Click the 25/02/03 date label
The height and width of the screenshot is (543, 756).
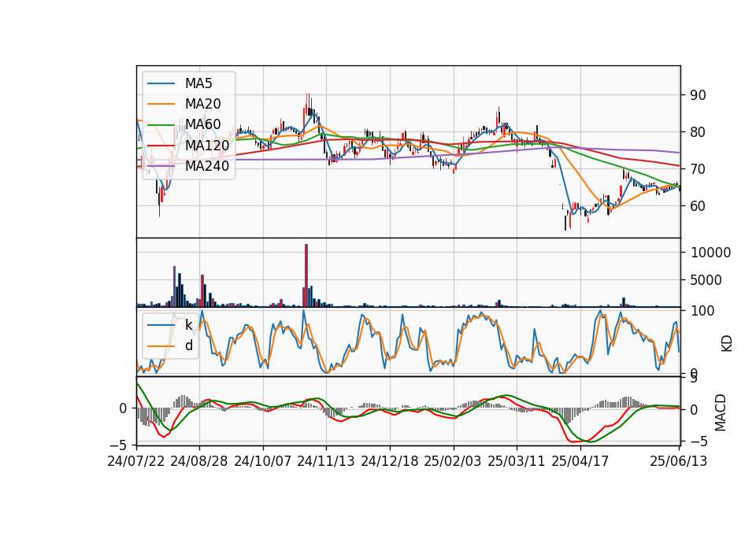(x=453, y=461)
